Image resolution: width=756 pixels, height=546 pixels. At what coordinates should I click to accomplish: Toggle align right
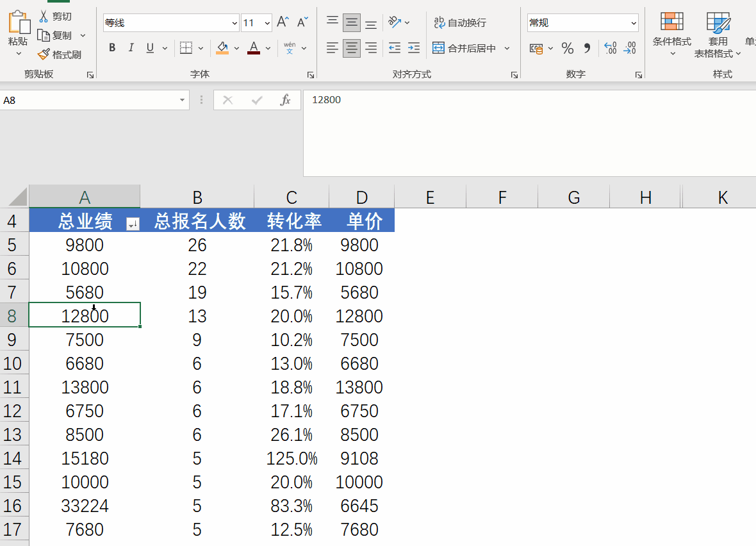371,48
